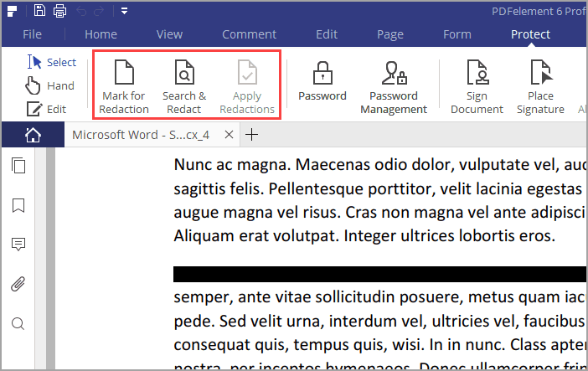588x371 pixels.
Task: Activate the Hand tool
Action: tap(50, 85)
